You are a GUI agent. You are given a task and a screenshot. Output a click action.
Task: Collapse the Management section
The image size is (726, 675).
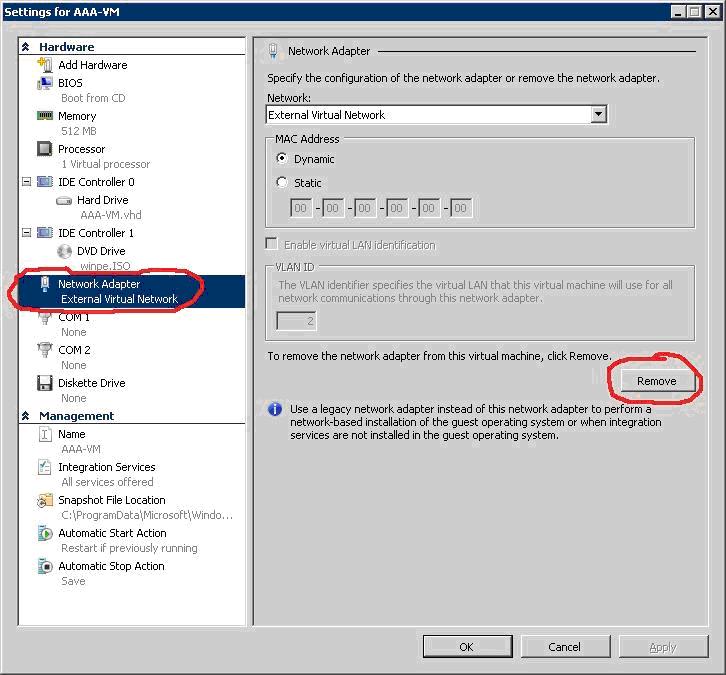(26, 416)
